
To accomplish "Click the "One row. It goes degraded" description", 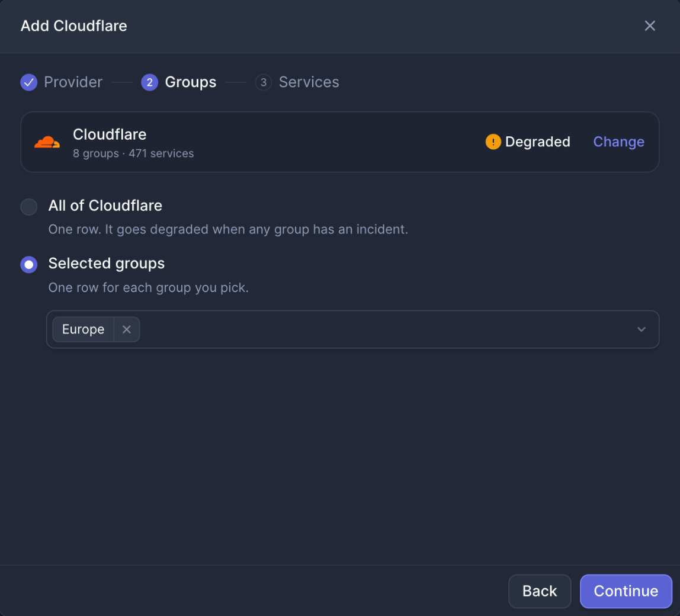I will click(228, 229).
